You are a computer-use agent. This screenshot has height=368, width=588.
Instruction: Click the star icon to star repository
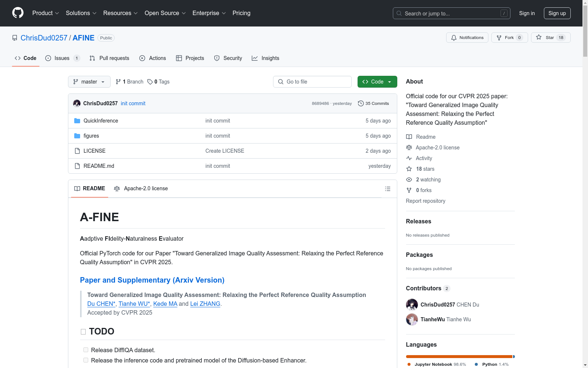click(x=539, y=37)
